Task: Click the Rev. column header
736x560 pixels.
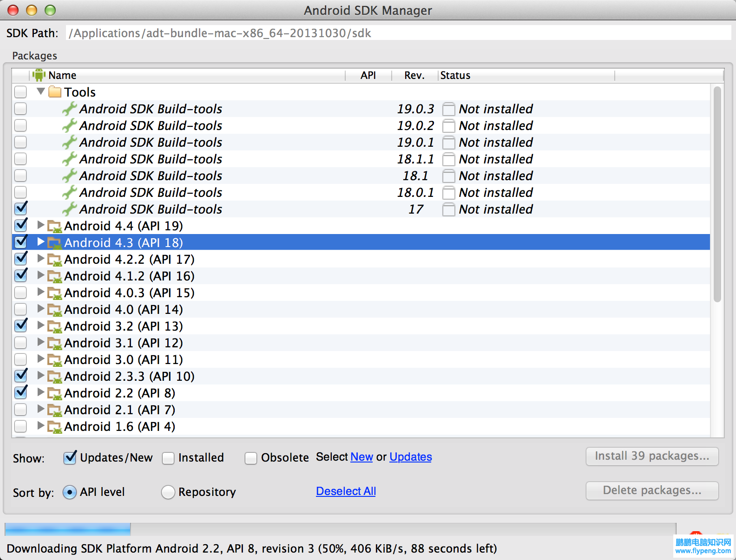Action: coord(414,75)
